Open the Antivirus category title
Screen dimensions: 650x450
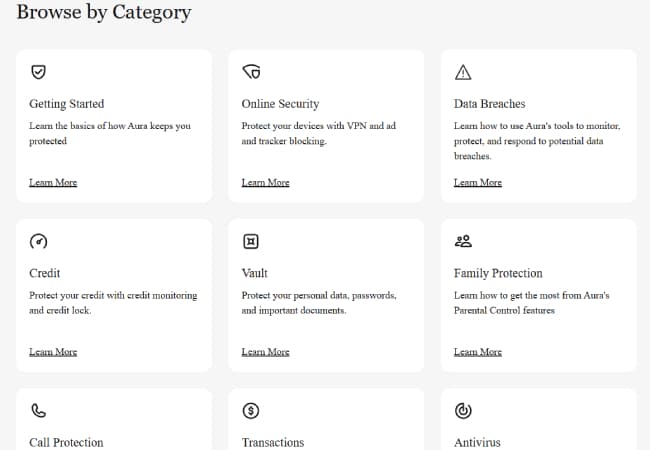(477, 442)
